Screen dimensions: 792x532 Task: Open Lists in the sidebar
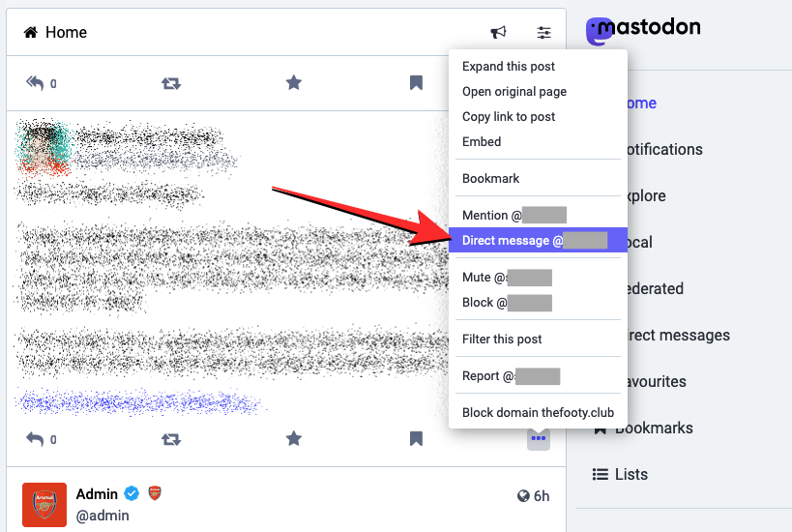(x=631, y=474)
